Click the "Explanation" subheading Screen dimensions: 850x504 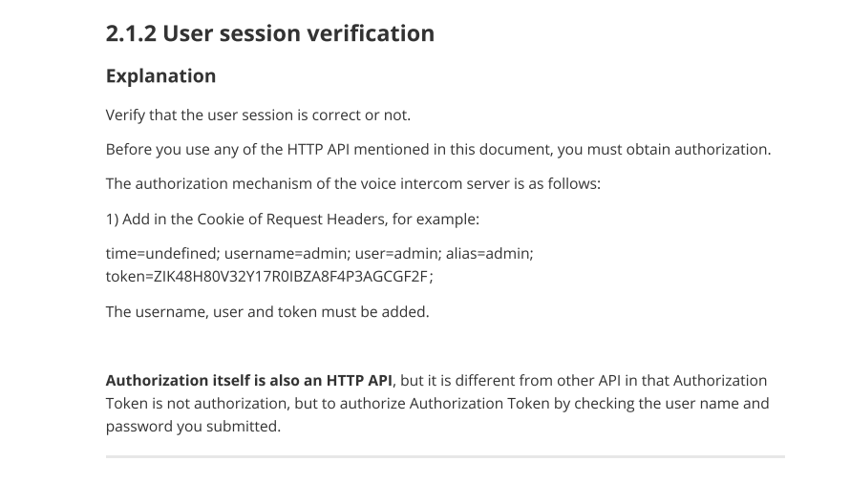(161, 75)
